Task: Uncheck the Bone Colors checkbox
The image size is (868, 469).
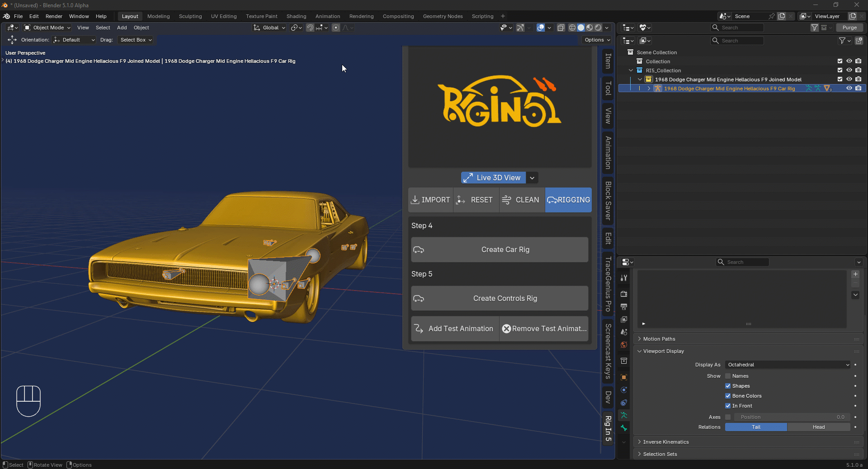Action: [x=728, y=396]
